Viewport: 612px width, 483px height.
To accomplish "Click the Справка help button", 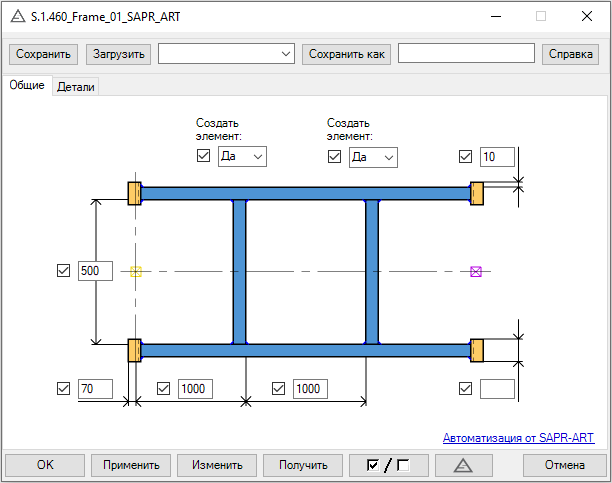I will (x=570, y=54).
